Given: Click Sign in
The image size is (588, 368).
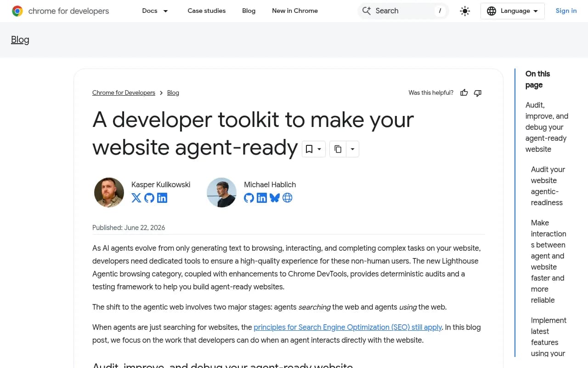Looking at the screenshot, I should [x=566, y=11].
